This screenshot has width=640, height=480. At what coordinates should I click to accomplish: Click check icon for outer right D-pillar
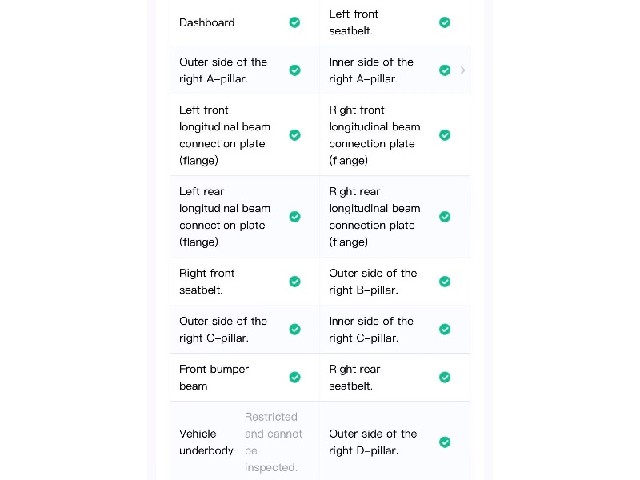click(x=444, y=442)
